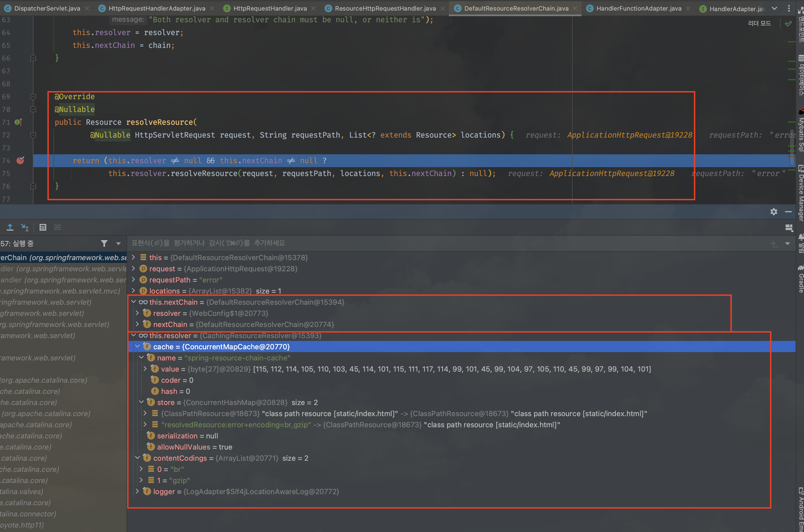The height and width of the screenshot is (532, 804).
Task: Select resolvedResource:error+encoding=br,gzip map entry
Action: (x=462, y=424)
